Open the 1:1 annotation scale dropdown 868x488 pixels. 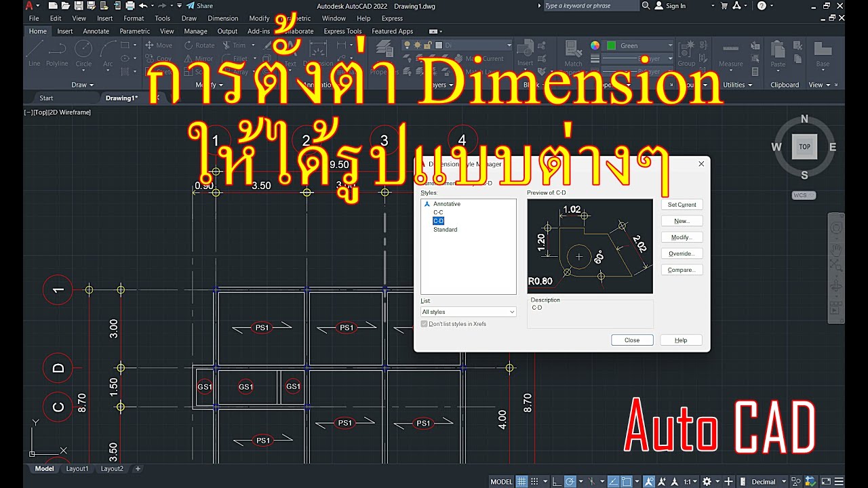(x=690, y=482)
